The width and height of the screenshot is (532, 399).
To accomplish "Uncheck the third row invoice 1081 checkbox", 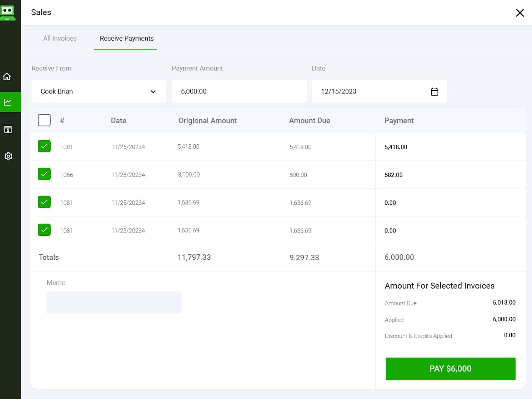I will click(44, 202).
